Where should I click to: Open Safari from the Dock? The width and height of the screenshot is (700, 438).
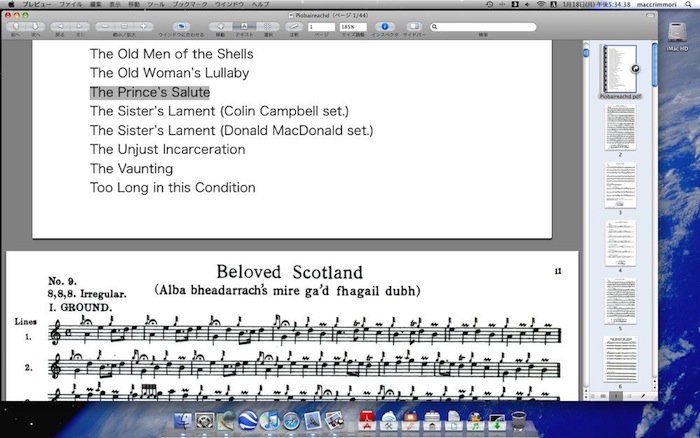pyautogui.click(x=291, y=422)
